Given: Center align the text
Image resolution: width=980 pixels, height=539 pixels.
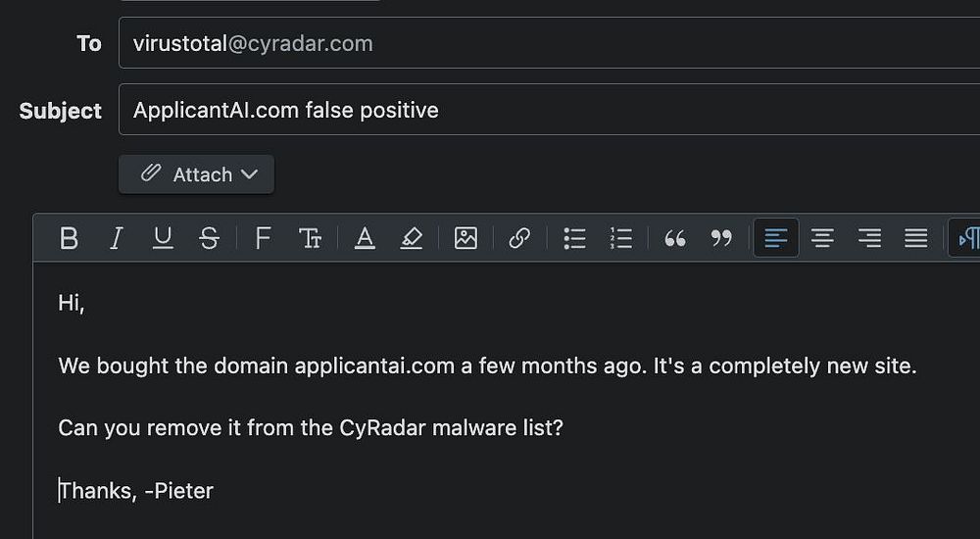Looking at the screenshot, I should click(822, 238).
